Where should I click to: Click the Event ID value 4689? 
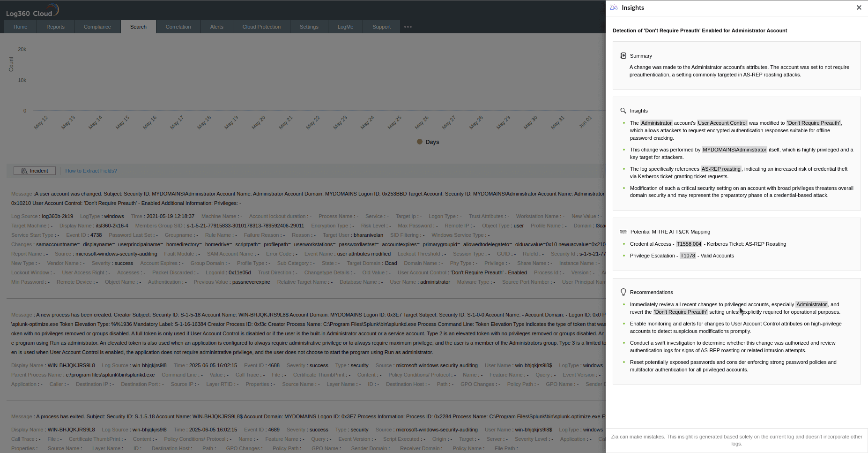274,430
